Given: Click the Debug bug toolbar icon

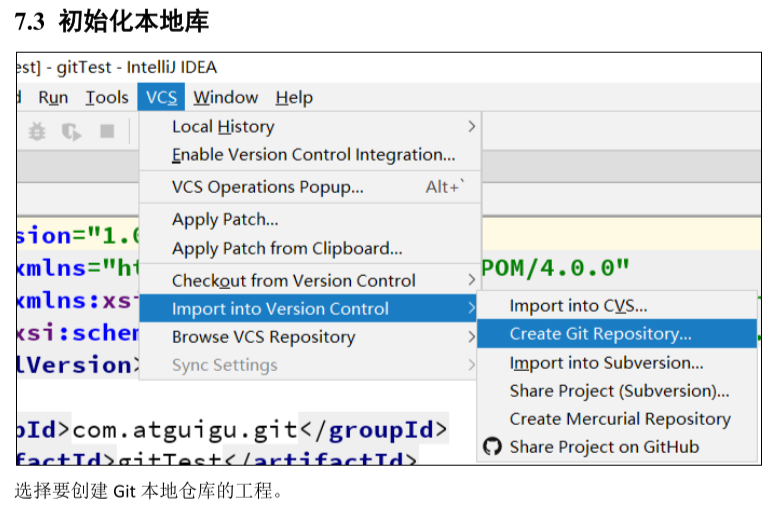Looking at the screenshot, I should coord(37,132).
